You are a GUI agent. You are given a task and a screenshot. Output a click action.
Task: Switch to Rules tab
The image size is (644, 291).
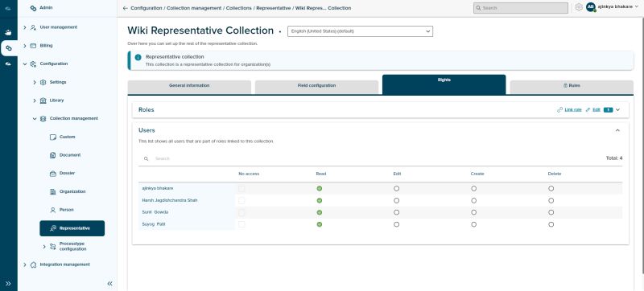pyautogui.click(x=572, y=87)
